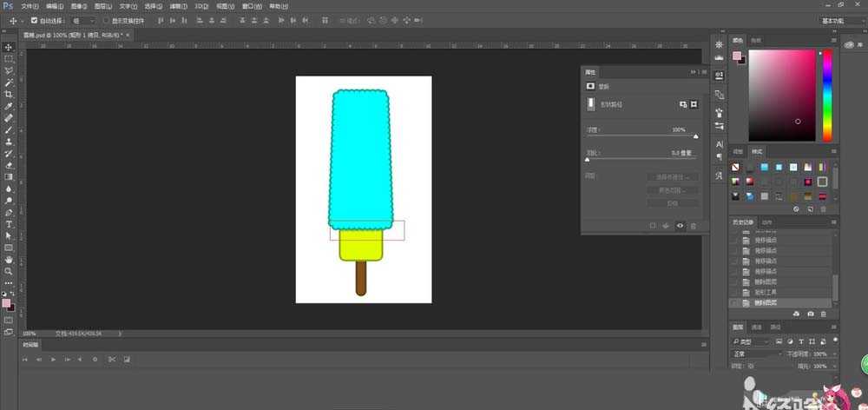
Task: Click the foreground pink color swatch in toolbox
Action: tap(6, 302)
